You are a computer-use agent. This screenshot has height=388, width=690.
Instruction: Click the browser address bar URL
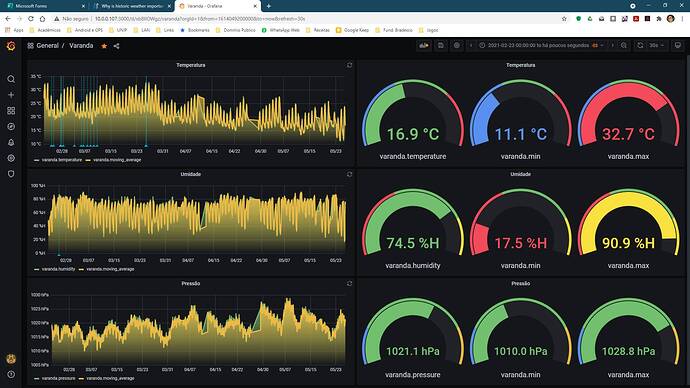pyautogui.click(x=200, y=19)
